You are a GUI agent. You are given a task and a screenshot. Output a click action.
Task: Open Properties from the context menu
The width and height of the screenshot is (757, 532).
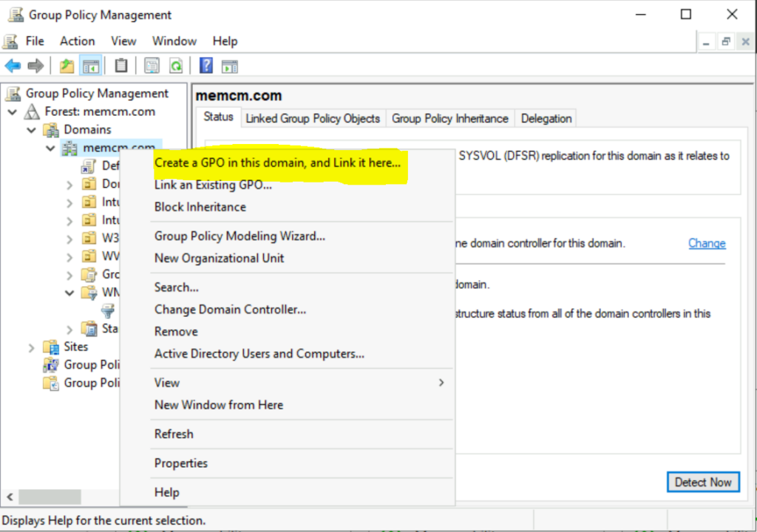point(180,463)
